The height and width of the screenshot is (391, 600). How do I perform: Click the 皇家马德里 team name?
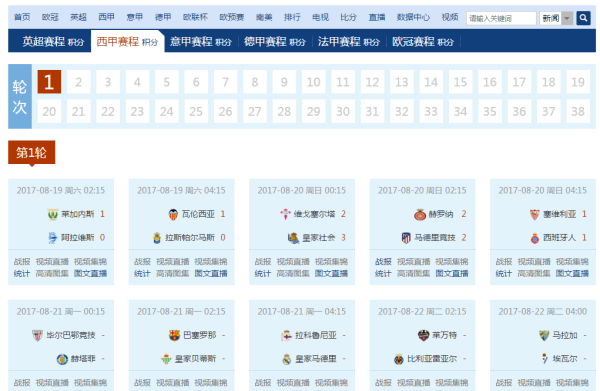coord(316,359)
